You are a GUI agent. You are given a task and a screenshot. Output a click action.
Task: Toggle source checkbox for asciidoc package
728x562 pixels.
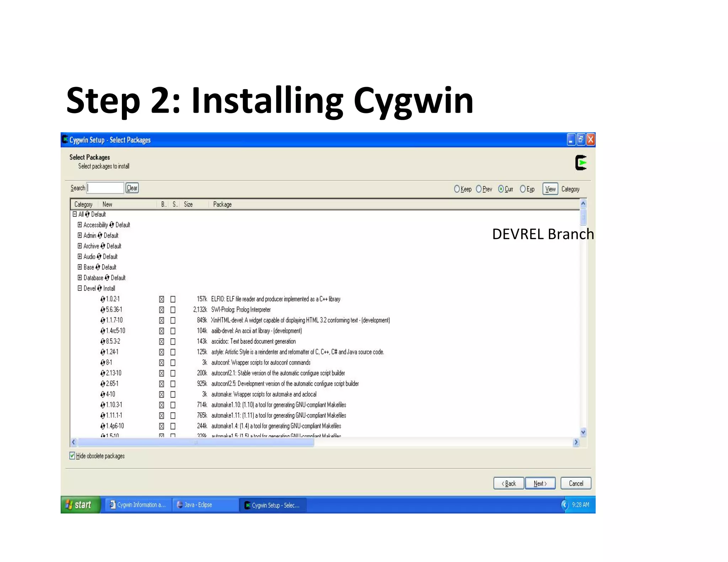click(173, 341)
